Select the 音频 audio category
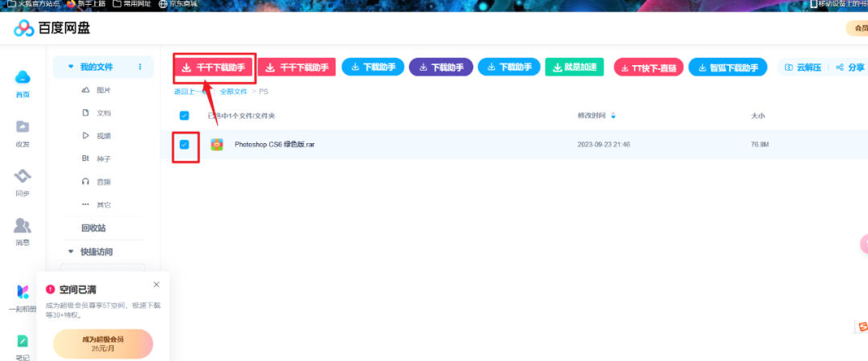This screenshot has height=361, width=868. [x=96, y=182]
